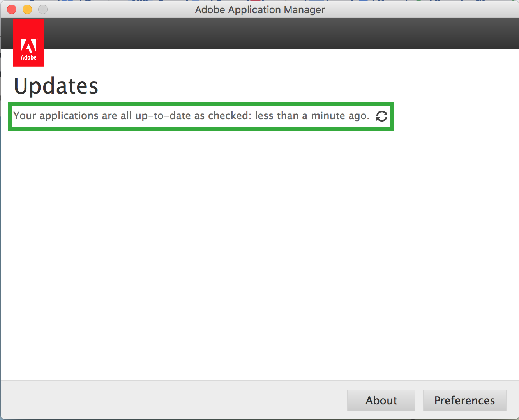This screenshot has height=420, width=519.
Task: Click the Adobe Application Manager title text
Action: pyautogui.click(x=260, y=10)
